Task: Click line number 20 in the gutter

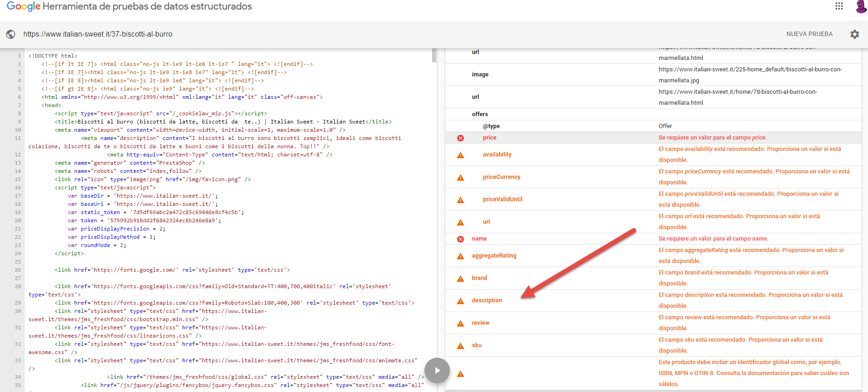Action: pos(18,220)
